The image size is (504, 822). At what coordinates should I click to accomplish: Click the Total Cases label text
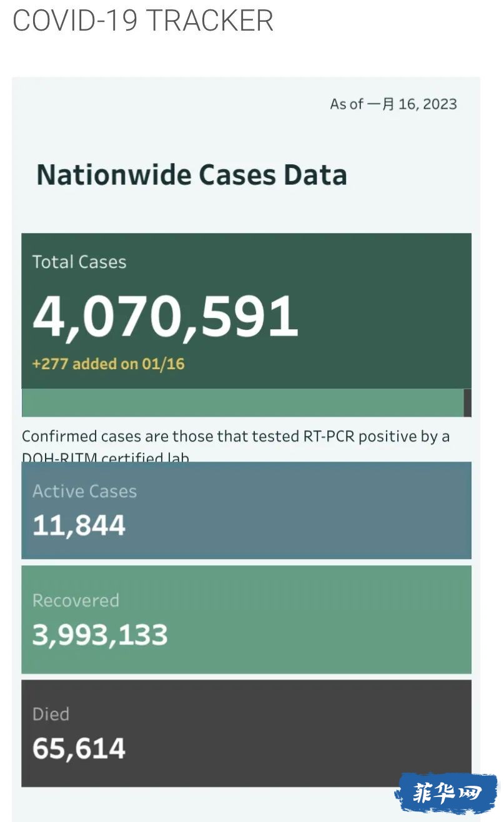(79, 262)
